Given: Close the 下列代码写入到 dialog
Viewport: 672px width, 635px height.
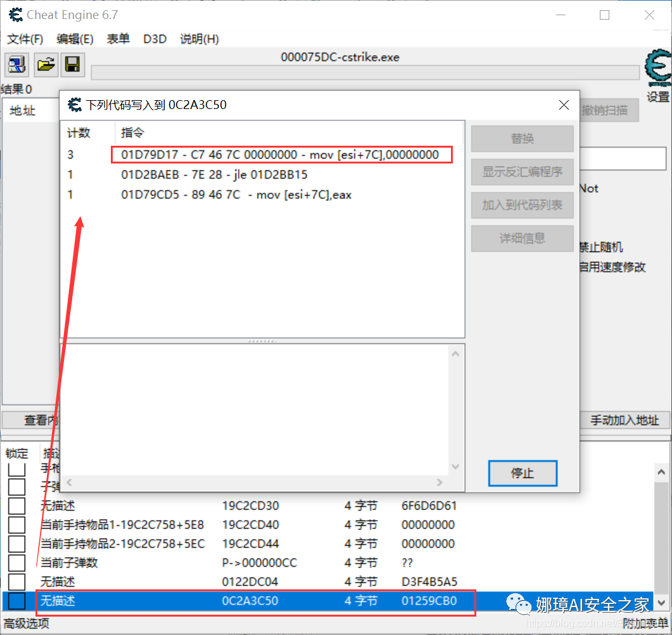Looking at the screenshot, I should pyautogui.click(x=564, y=105).
